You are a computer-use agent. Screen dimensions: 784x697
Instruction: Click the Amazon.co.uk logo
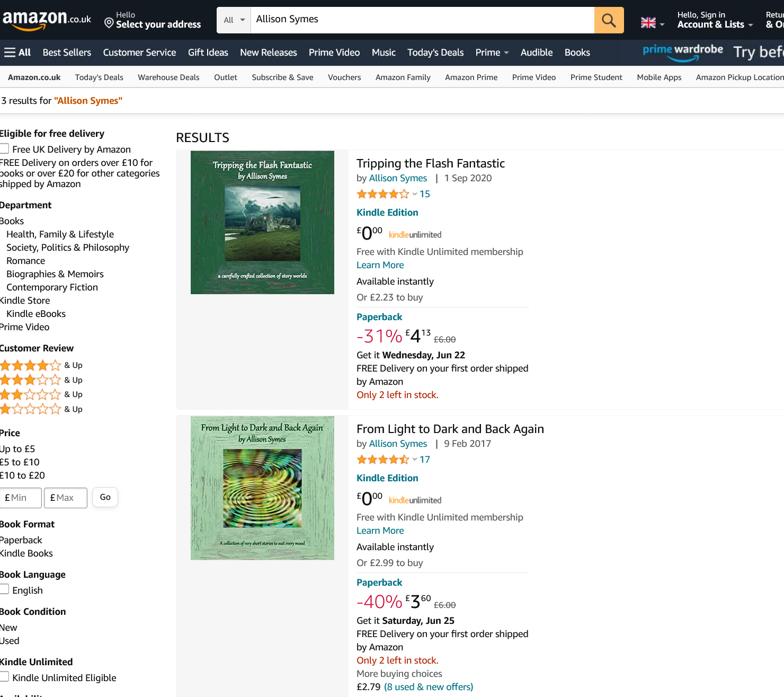(x=47, y=17)
